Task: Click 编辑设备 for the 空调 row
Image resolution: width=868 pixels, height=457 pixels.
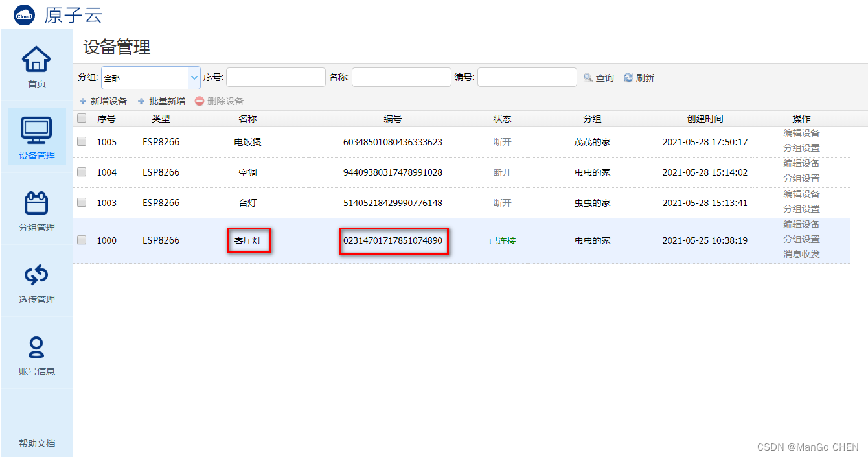Action: tap(801, 163)
